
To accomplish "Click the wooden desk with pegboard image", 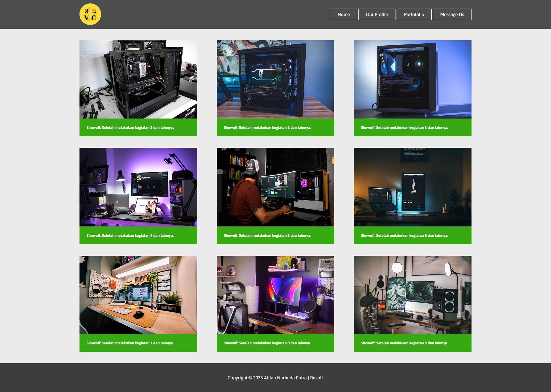I will (x=138, y=295).
